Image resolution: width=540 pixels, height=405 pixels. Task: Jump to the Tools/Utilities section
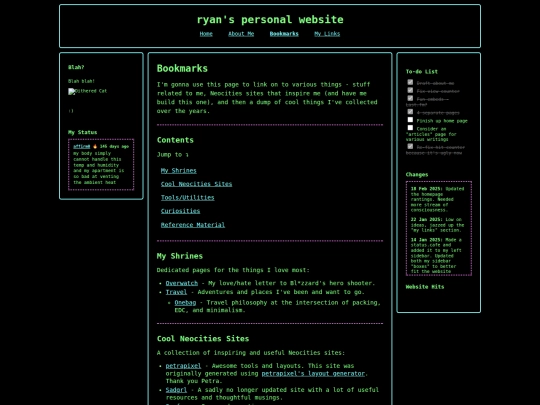click(188, 198)
